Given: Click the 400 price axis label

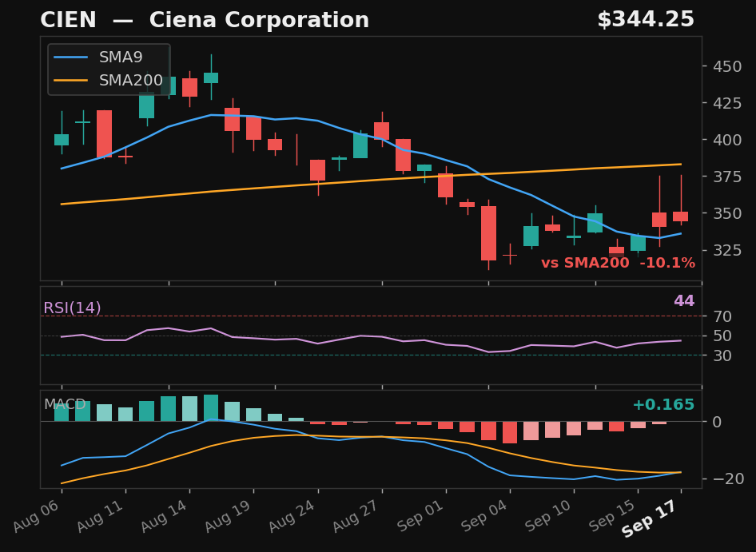Looking at the screenshot, I should 727,141.
